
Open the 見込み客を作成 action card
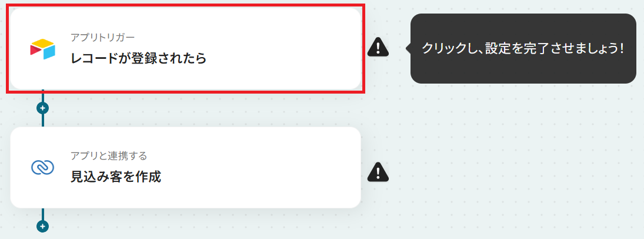pyautogui.click(x=185, y=167)
